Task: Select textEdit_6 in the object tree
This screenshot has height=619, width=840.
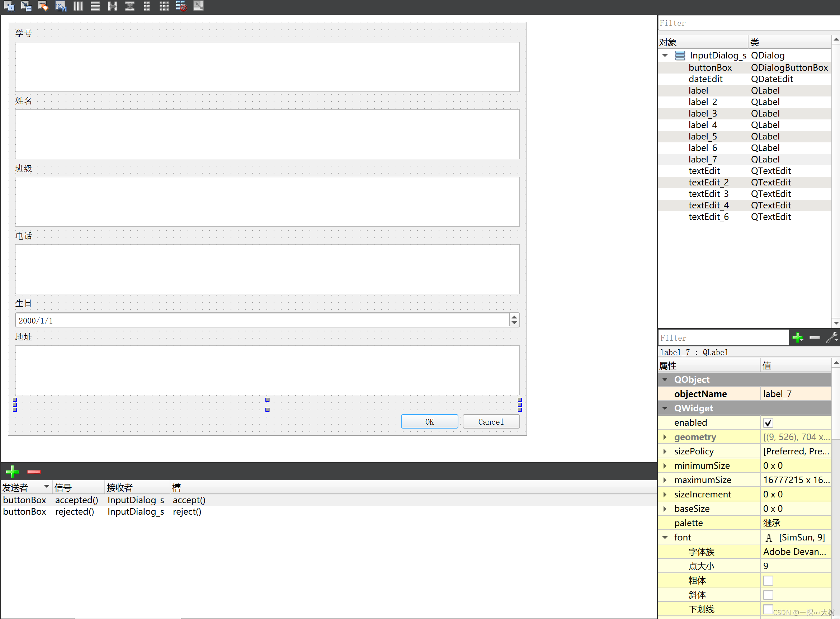Action: coord(745,217)
